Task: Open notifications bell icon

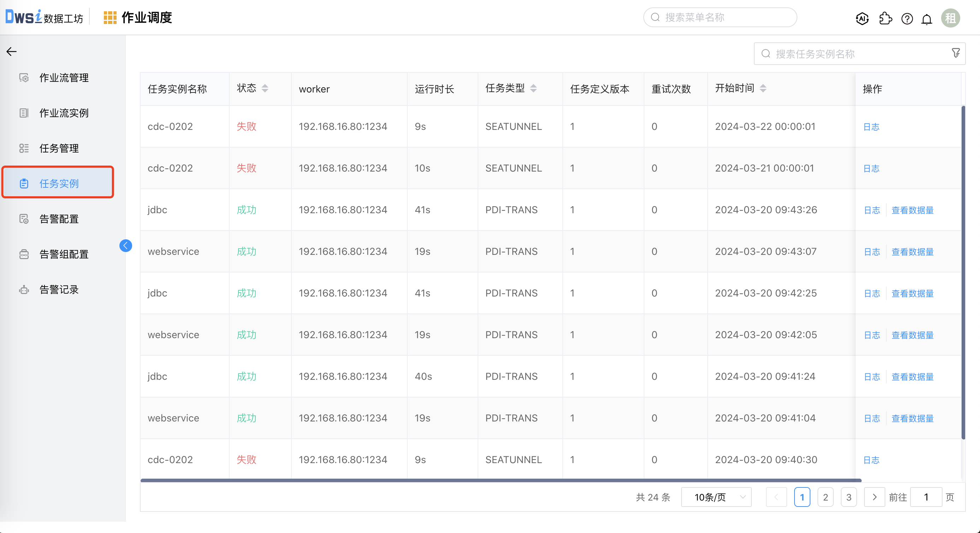Action: pyautogui.click(x=927, y=19)
